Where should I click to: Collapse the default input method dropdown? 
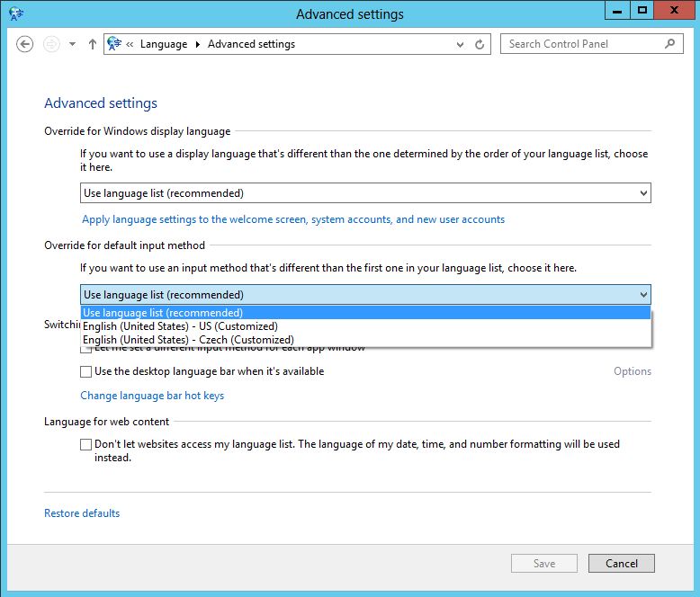click(x=365, y=295)
